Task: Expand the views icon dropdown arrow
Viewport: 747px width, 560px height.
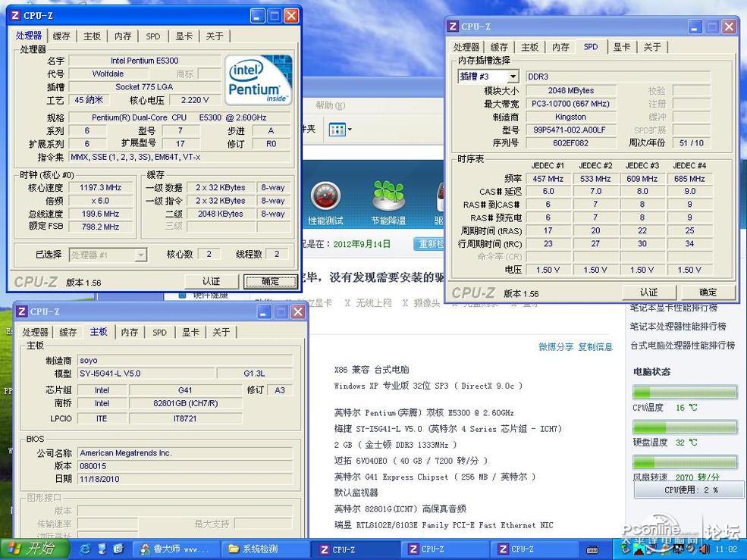Action: point(350,130)
